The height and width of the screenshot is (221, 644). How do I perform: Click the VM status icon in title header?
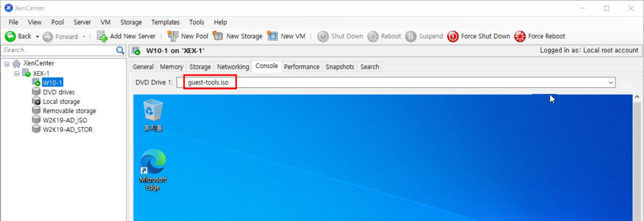[x=136, y=51]
